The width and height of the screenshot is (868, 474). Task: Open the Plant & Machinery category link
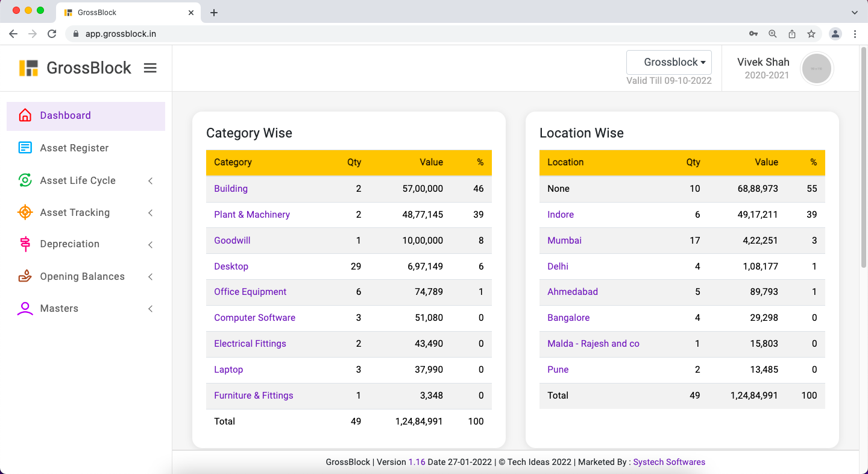251,215
